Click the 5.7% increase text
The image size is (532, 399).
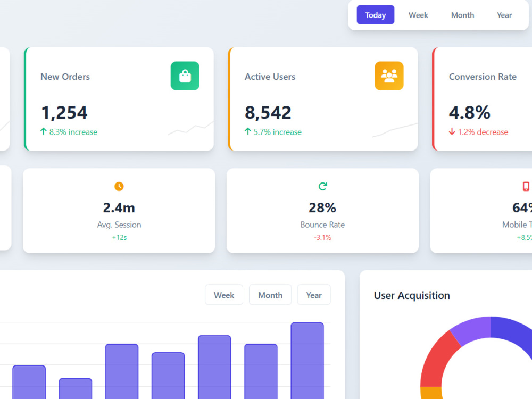[278, 132]
